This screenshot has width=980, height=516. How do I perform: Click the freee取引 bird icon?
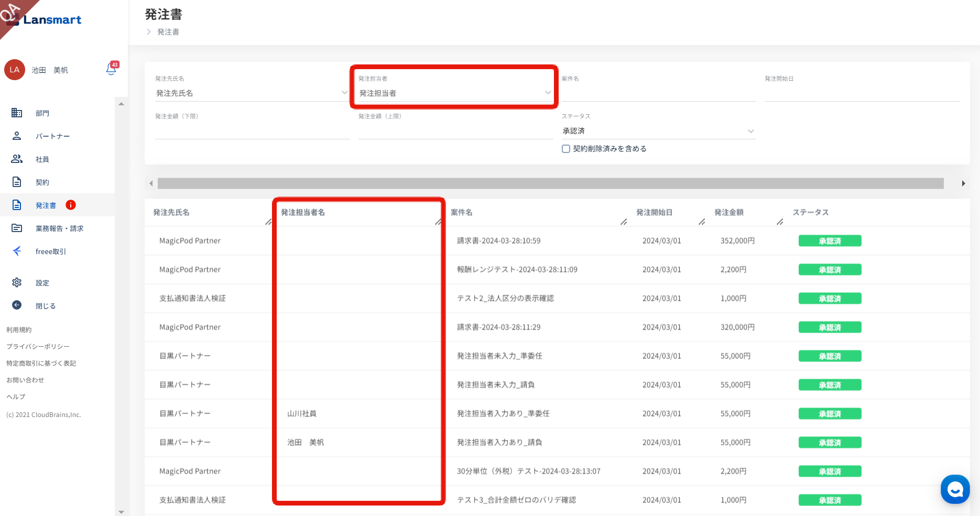[x=17, y=251]
